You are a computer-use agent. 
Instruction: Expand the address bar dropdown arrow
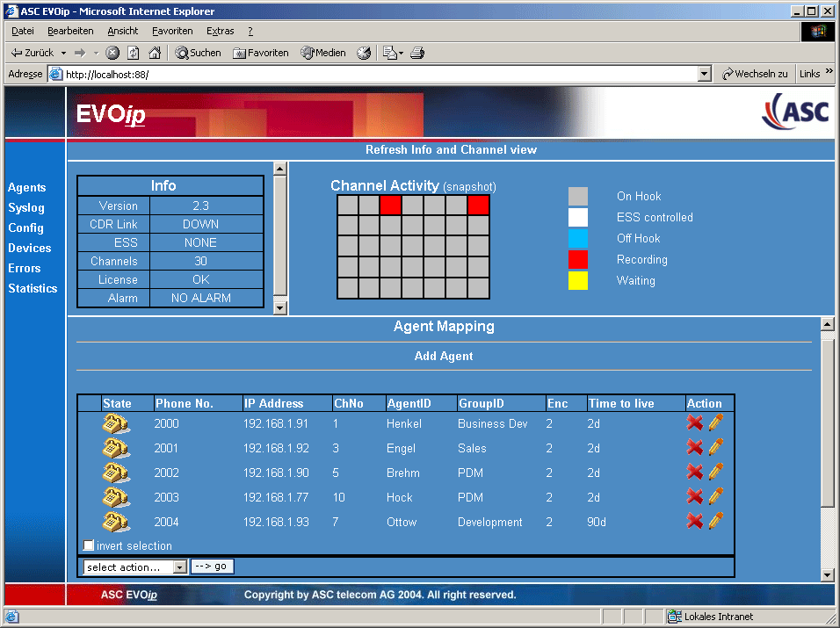[x=704, y=75]
